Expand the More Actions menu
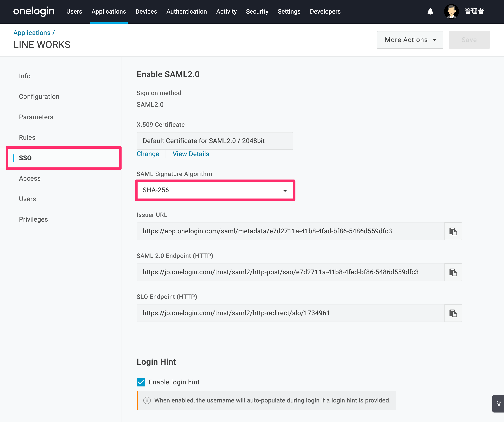Image resolution: width=504 pixels, height=422 pixels. 410,40
